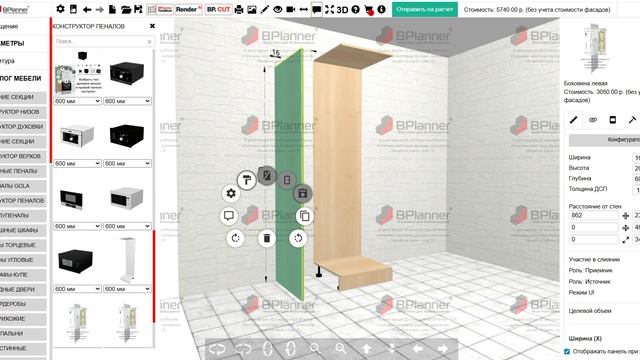Open the info icon in toolbar
The image size is (640, 360).
pos(381,9)
